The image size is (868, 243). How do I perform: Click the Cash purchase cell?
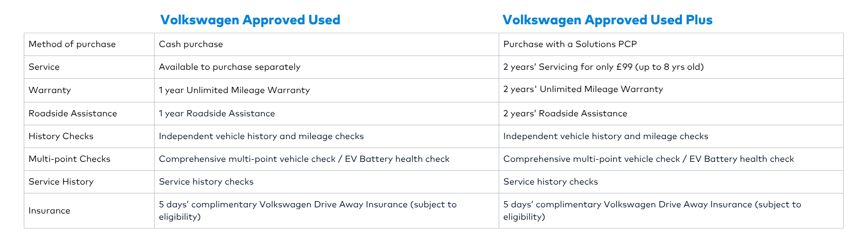(191, 44)
